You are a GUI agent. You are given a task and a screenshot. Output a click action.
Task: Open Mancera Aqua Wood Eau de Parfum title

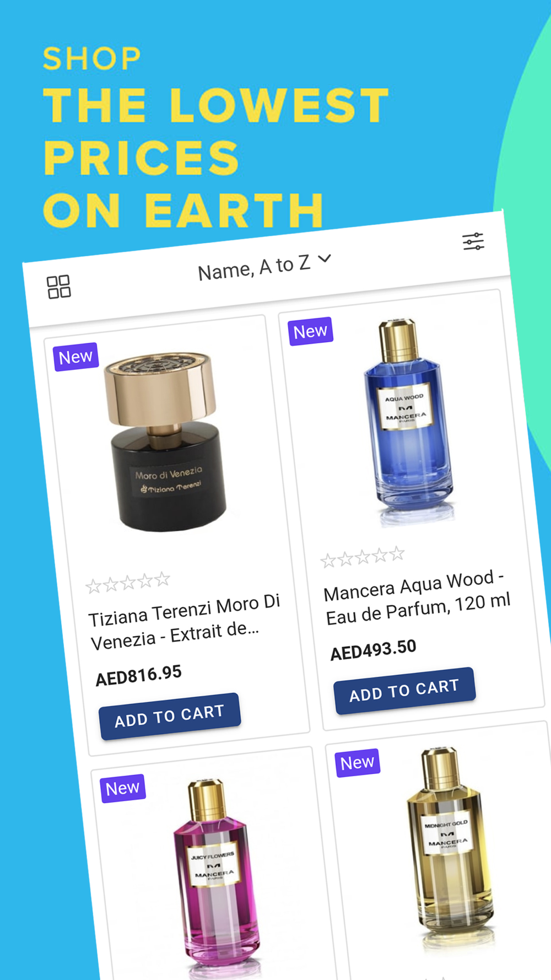pyautogui.click(x=418, y=597)
